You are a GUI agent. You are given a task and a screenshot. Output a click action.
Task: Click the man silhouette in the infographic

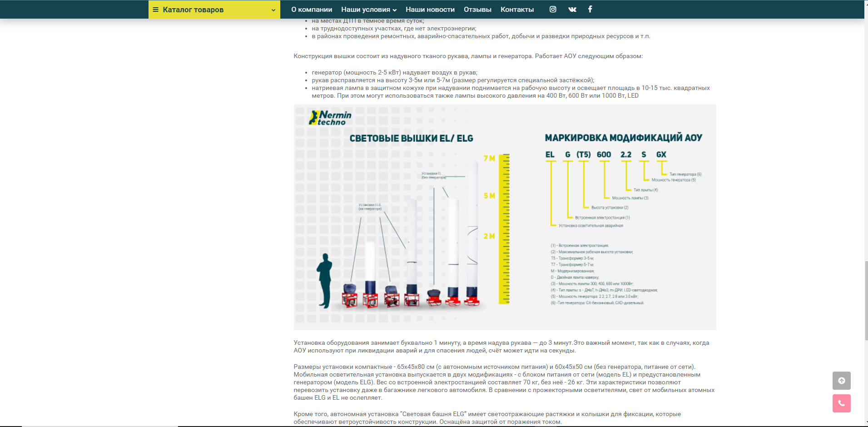(324, 280)
